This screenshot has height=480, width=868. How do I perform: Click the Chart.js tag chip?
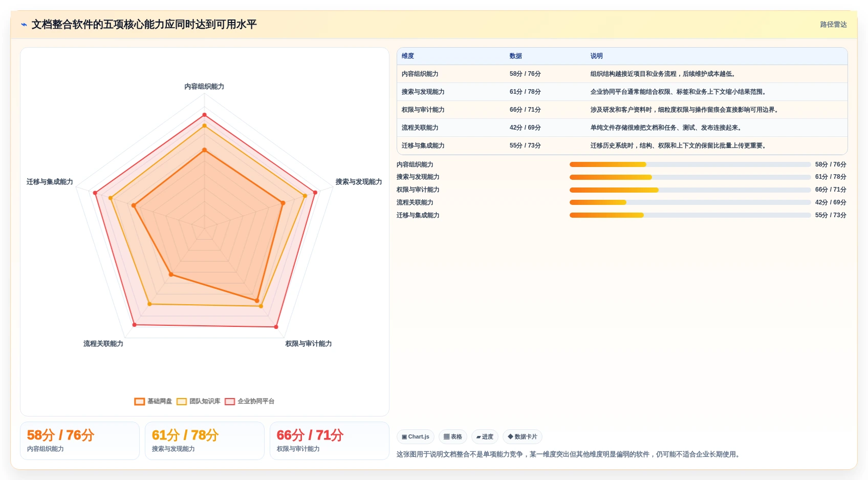click(x=416, y=437)
